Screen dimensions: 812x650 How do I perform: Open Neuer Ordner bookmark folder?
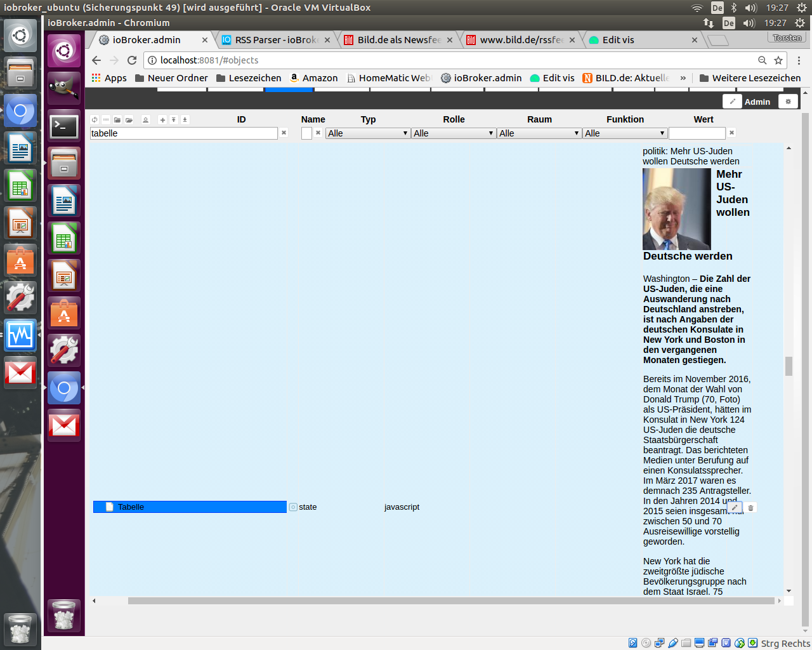[x=171, y=78]
